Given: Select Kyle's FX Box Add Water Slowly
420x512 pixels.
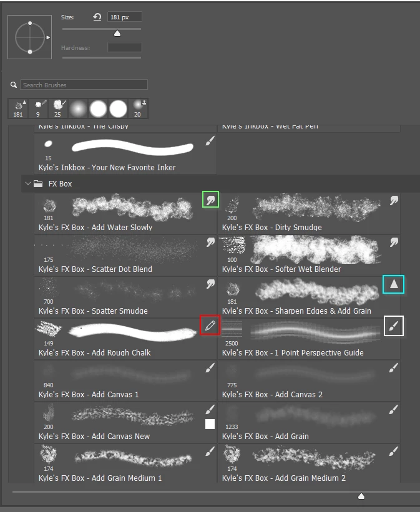Looking at the screenshot, I should [125, 213].
